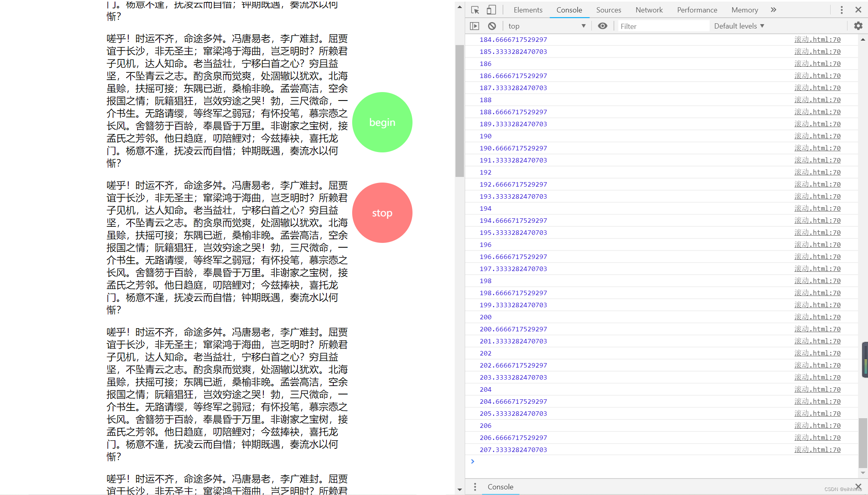This screenshot has height=495, width=868.
Task: Toggle the device toolbar icon
Action: point(491,10)
